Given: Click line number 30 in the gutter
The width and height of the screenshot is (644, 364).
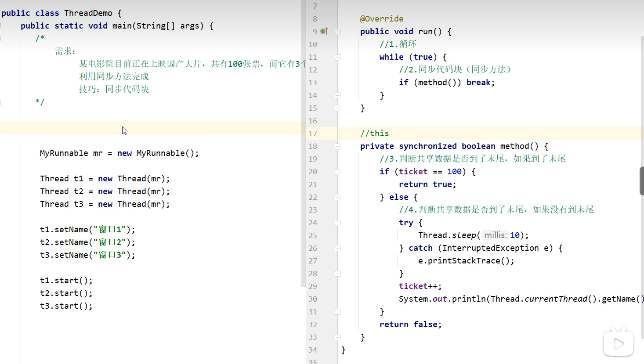Looking at the screenshot, I should [x=313, y=299].
